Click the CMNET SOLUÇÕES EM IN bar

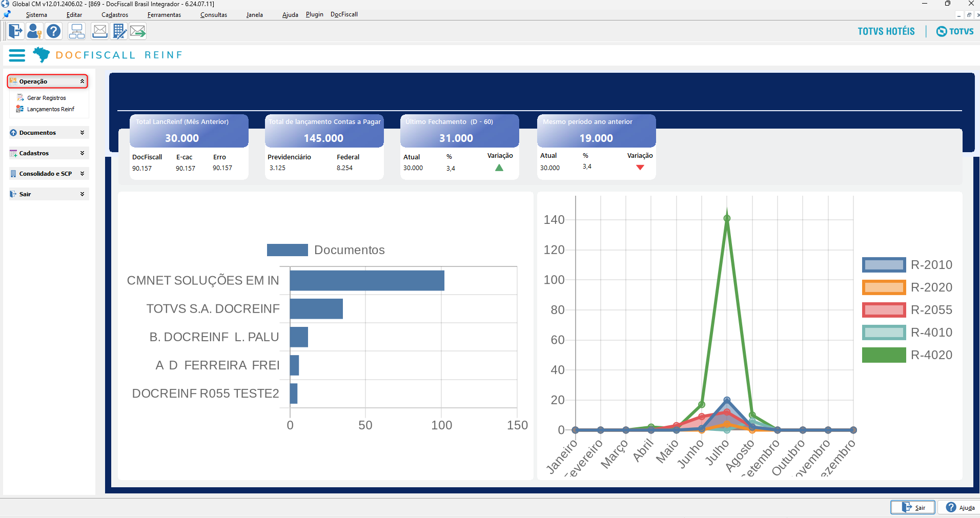pyautogui.click(x=367, y=281)
